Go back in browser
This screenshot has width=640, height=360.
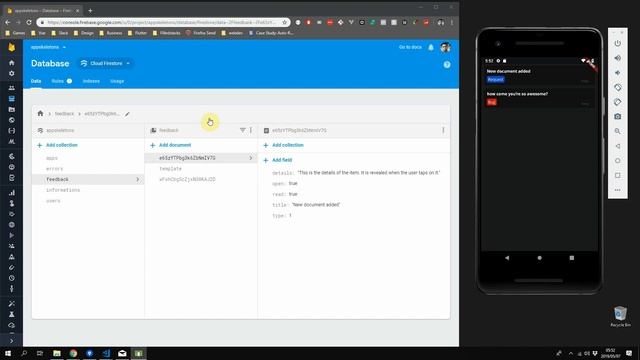tap(8, 22)
